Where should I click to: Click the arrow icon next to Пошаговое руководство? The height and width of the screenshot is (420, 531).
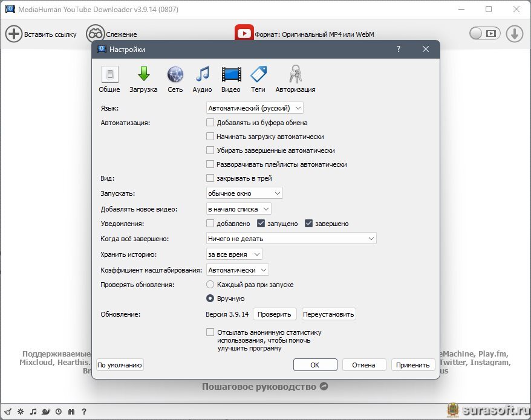pyautogui.click(x=324, y=386)
